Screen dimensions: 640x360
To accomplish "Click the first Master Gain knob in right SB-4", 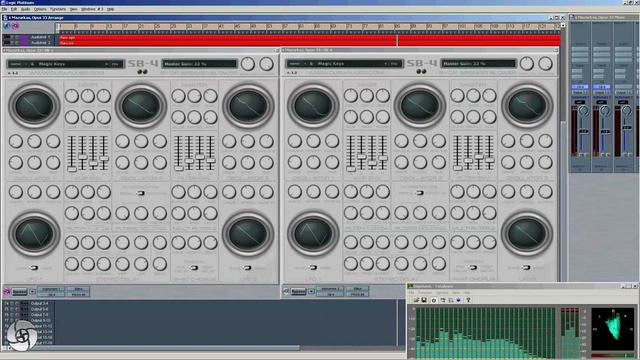I will point(527,64).
